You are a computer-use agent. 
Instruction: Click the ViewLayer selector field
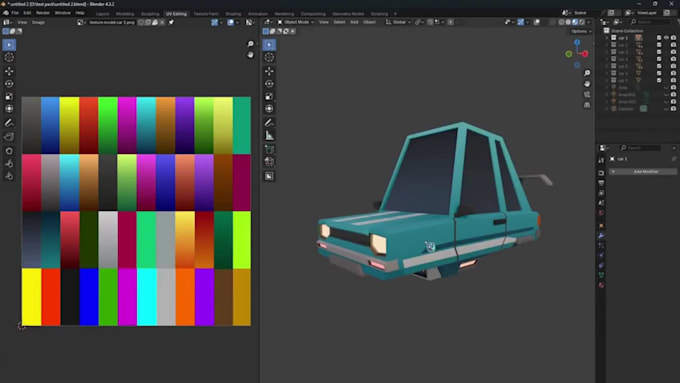646,13
